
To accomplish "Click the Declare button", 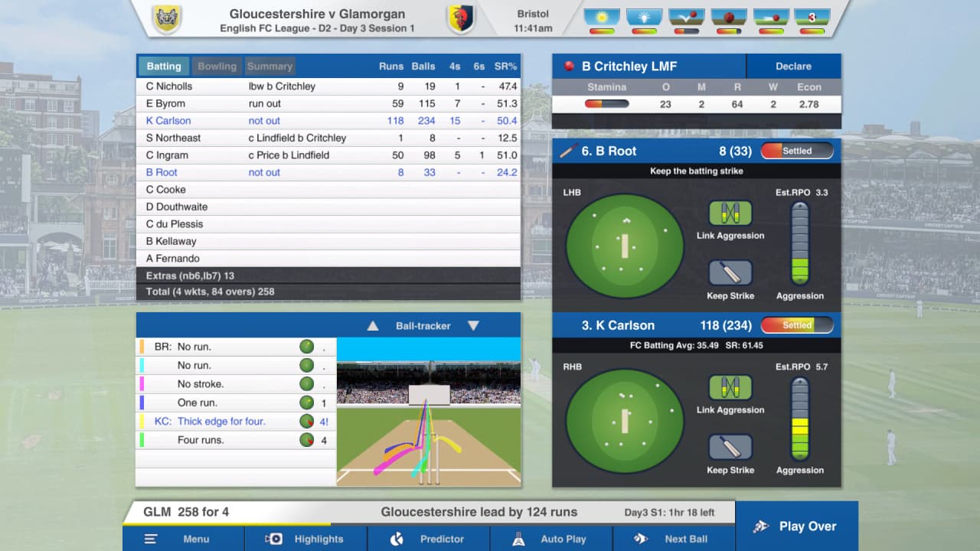I will coord(793,67).
